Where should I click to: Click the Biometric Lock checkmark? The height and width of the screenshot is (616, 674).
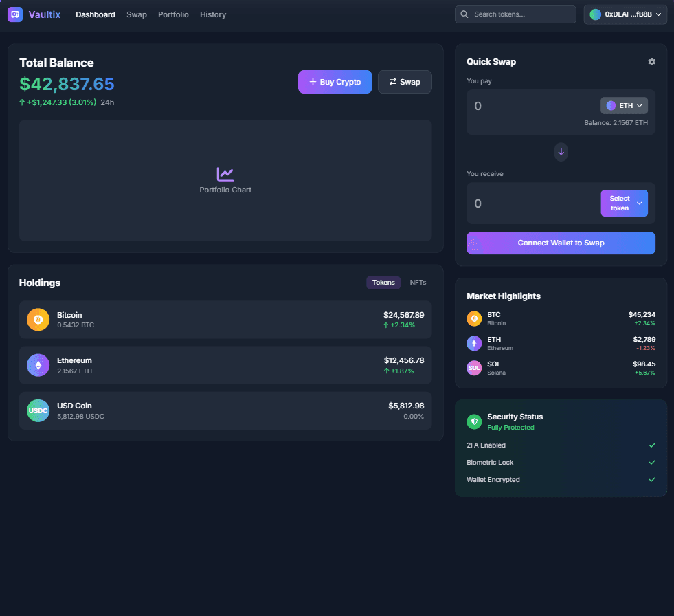pos(652,463)
